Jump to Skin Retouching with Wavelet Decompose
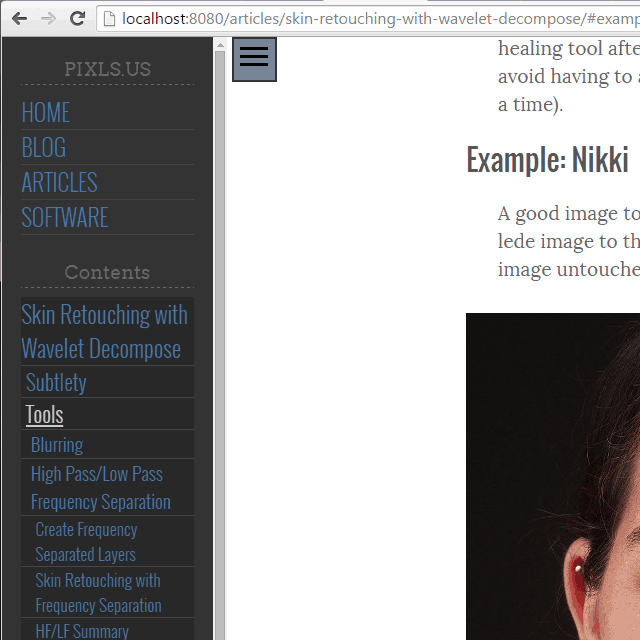The height and width of the screenshot is (640, 640). point(104,331)
